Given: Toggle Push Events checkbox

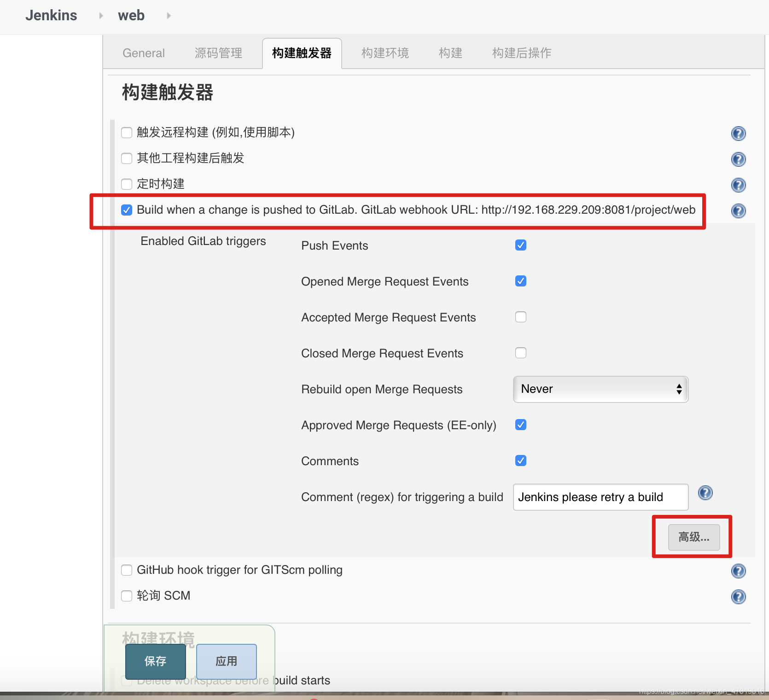Looking at the screenshot, I should pos(521,245).
